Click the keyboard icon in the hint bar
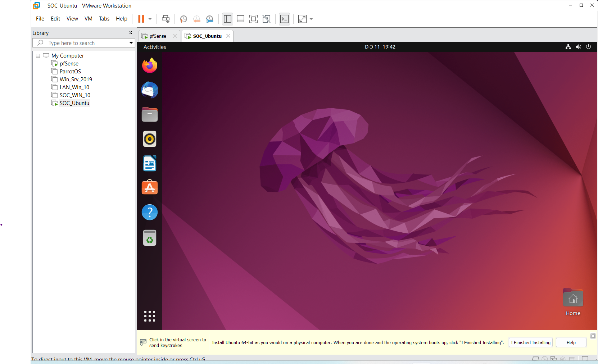 143,342
